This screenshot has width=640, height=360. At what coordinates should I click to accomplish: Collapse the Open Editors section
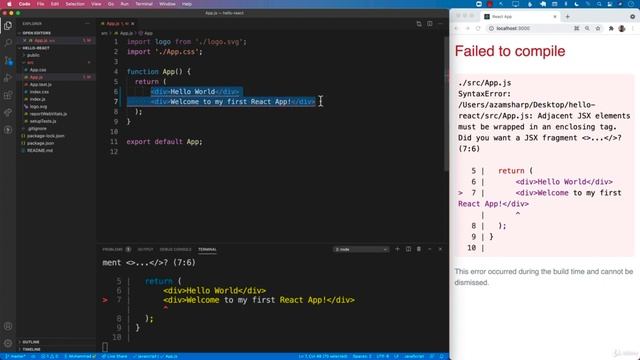pos(36,33)
